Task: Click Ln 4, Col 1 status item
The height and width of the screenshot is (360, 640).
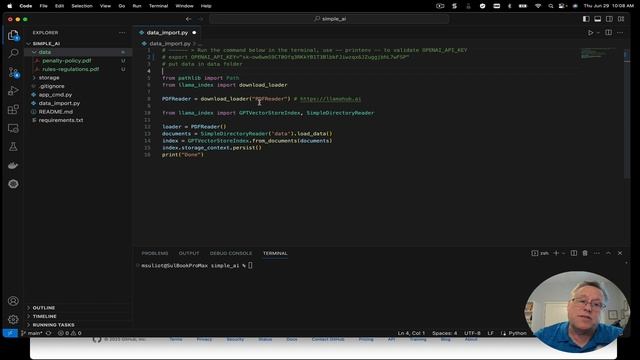Action: tap(411, 333)
